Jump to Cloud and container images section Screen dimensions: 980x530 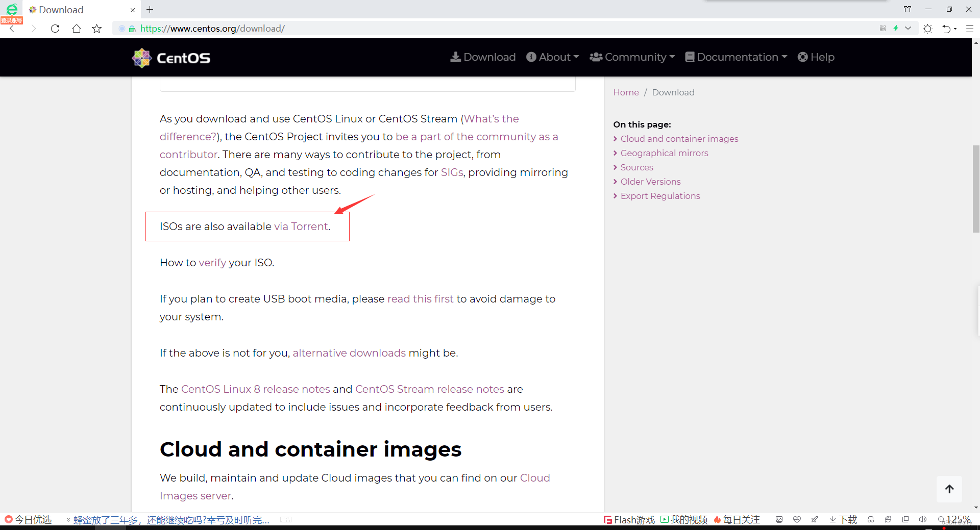[679, 139]
